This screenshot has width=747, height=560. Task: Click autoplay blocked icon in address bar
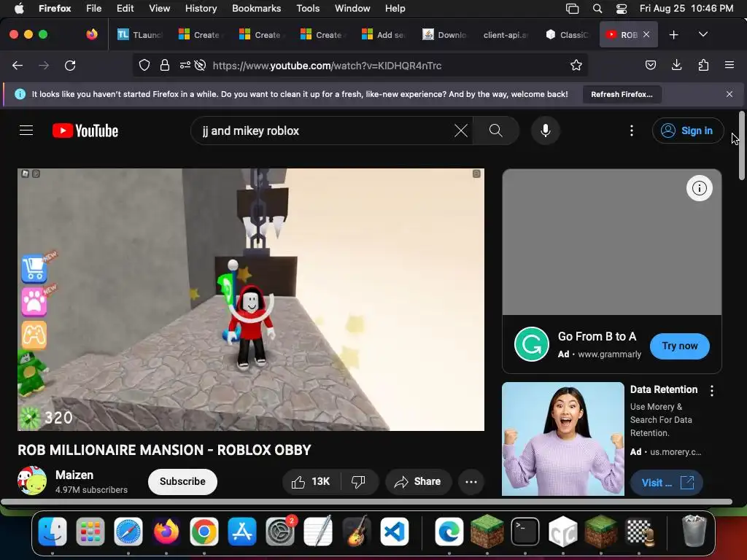coord(200,65)
